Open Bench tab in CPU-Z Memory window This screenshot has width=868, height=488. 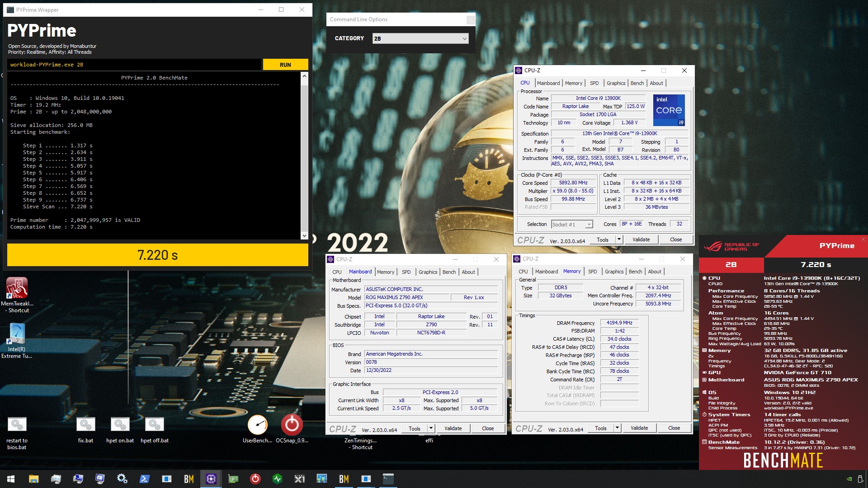click(635, 272)
